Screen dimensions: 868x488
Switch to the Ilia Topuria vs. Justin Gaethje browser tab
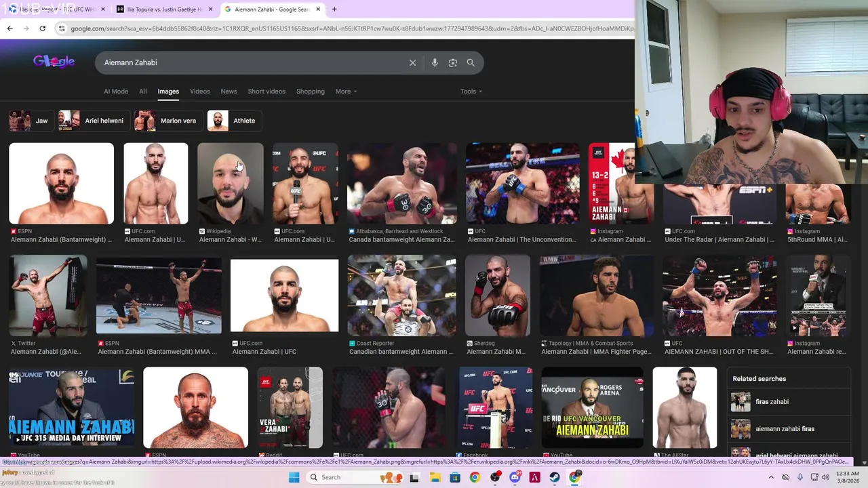tap(163, 9)
